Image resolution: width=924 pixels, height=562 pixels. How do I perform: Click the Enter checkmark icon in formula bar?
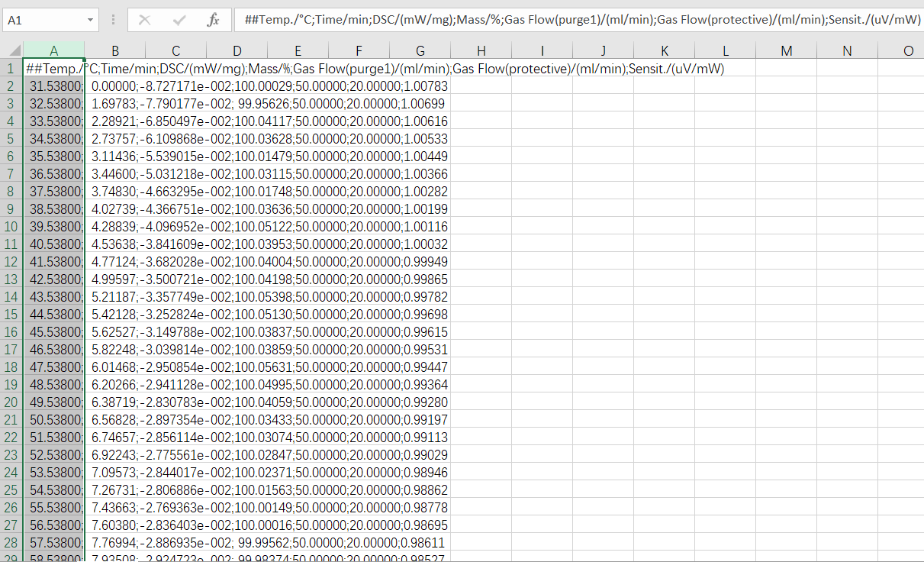179,21
